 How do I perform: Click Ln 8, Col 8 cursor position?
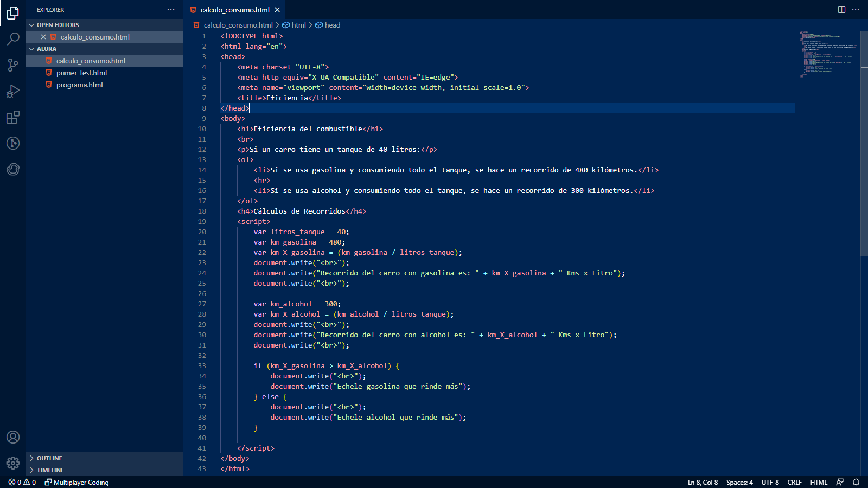(703, 482)
